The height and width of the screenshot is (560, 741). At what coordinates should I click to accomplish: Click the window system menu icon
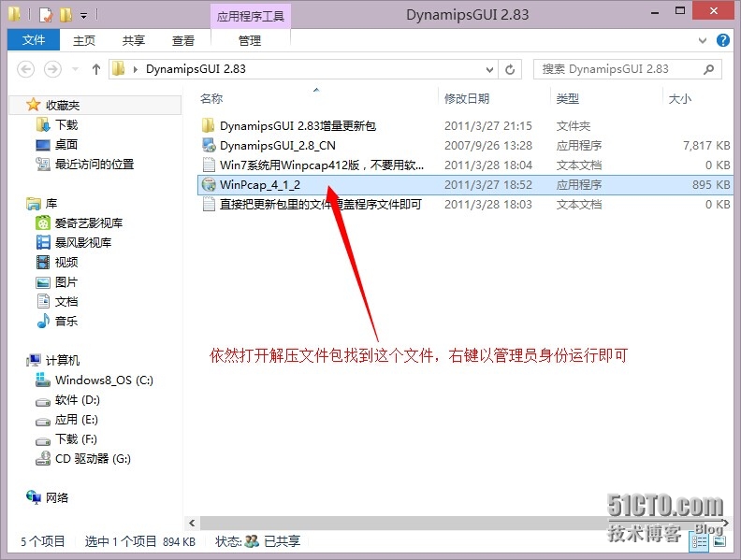14,14
